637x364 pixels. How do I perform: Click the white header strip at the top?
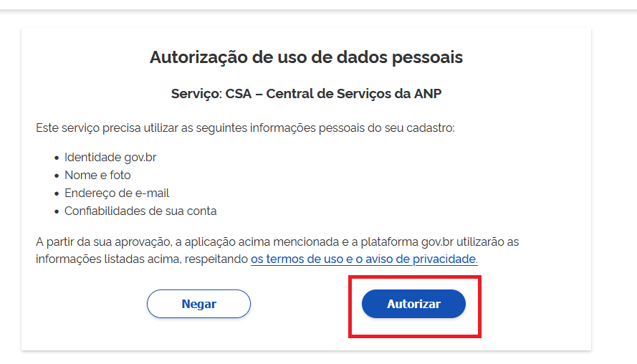318,4
